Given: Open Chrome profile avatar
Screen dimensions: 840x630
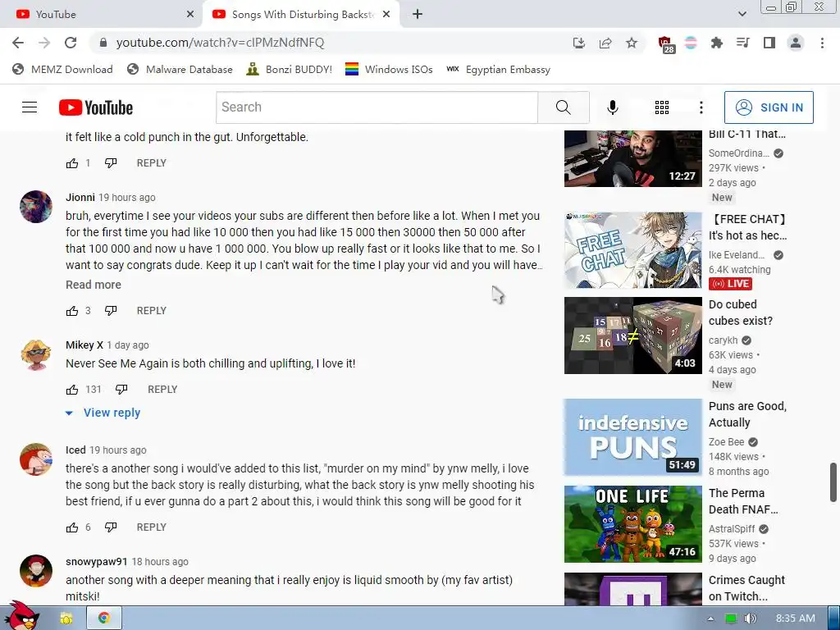Looking at the screenshot, I should (x=796, y=43).
